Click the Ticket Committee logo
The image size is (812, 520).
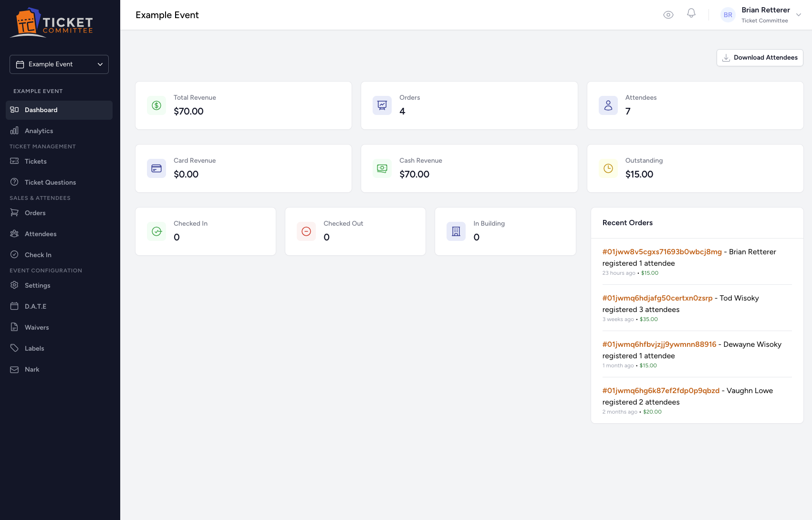pos(52,22)
